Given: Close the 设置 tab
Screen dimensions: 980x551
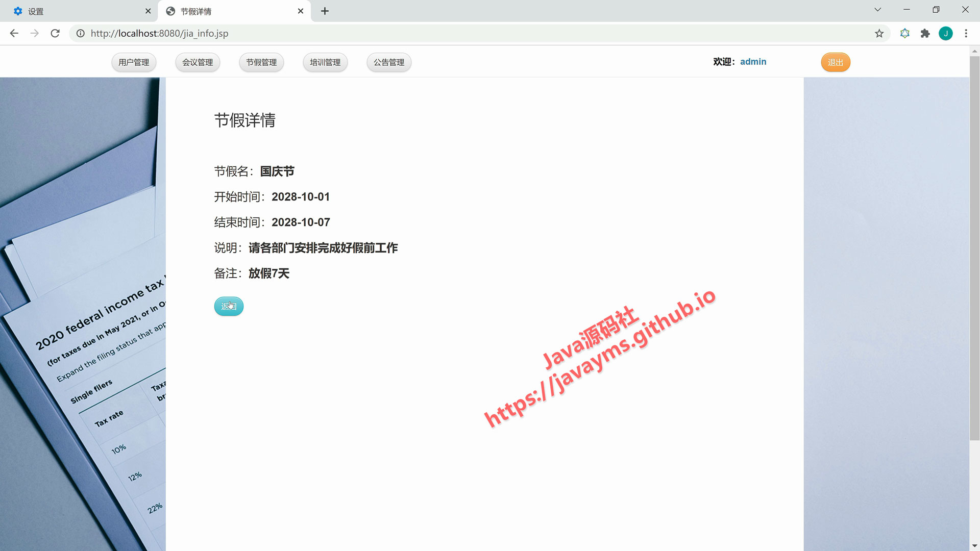Looking at the screenshot, I should [148, 11].
